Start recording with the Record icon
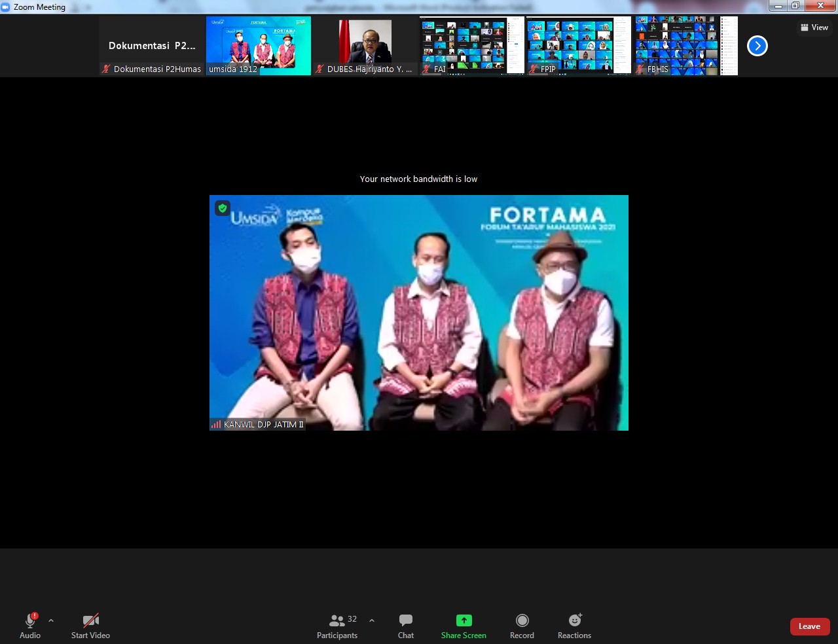Image resolution: width=838 pixels, height=644 pixels. (522, 620)
